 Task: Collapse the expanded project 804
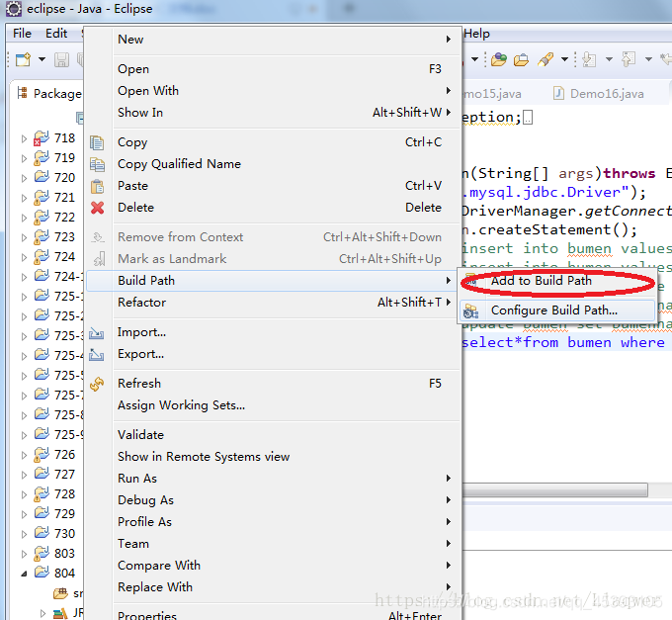tap(24, 574)
